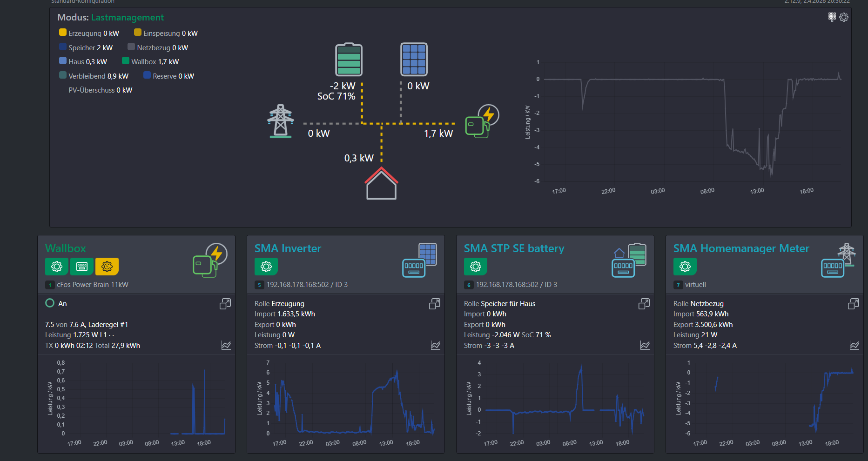868x461 pixels.
Task: Click the Wallbox tile title
Action: click(x=66, y=248)
